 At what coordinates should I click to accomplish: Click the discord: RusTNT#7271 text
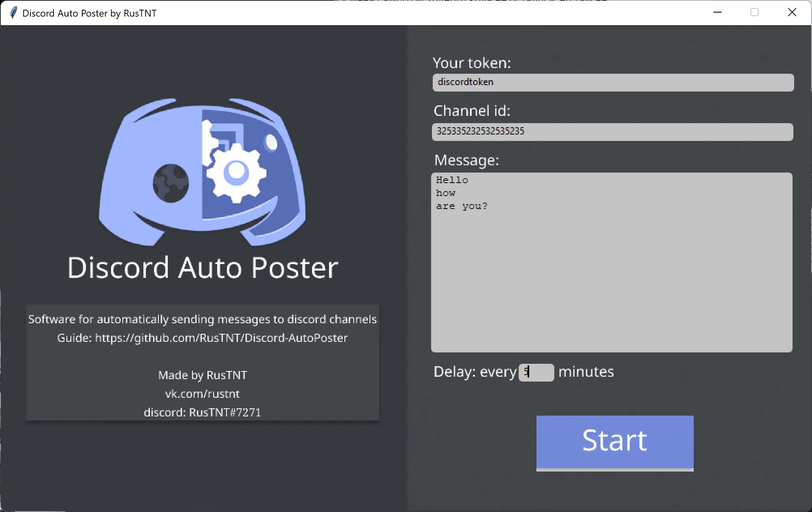pos(202,412)
